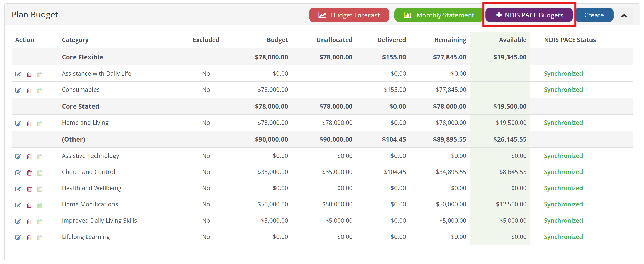Image resolution: width=644 pixels, height=264 pixels.
Task: Edit the Choice and Control budget
Action: tap(18, 173)
